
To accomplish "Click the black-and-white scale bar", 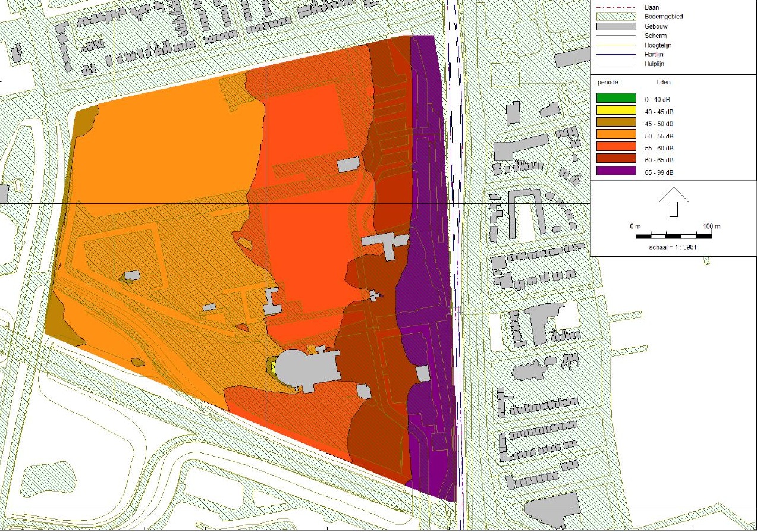I will (673, 235).
